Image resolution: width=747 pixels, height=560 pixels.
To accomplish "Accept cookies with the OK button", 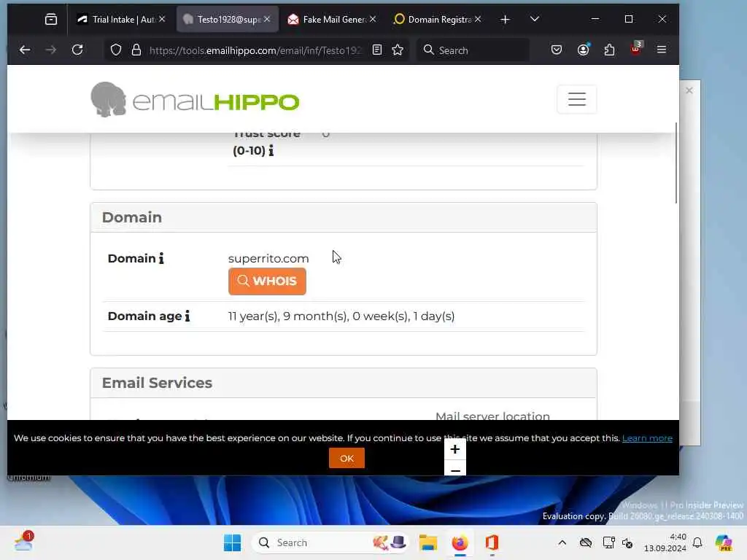I will (x=347, y=458).
